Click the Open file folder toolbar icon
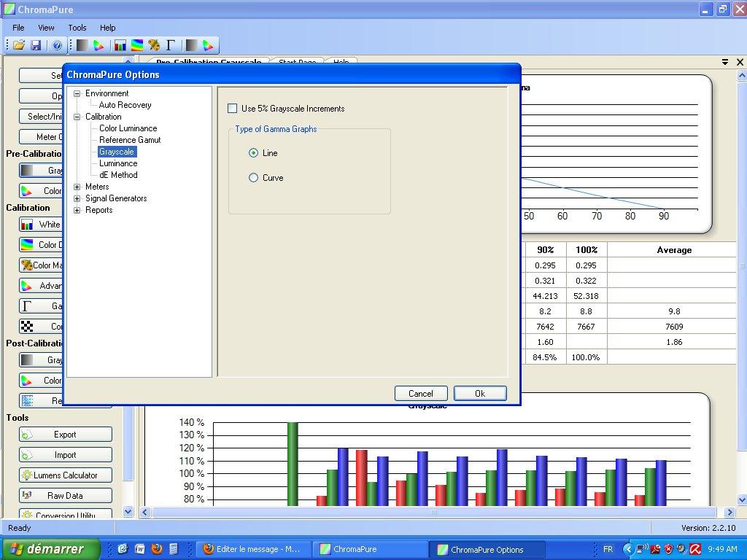Screen dimensions: 747x560 pos(18,45)
